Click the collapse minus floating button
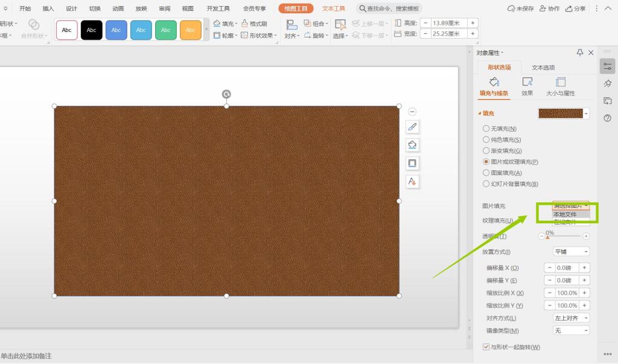 pos(412,112)
